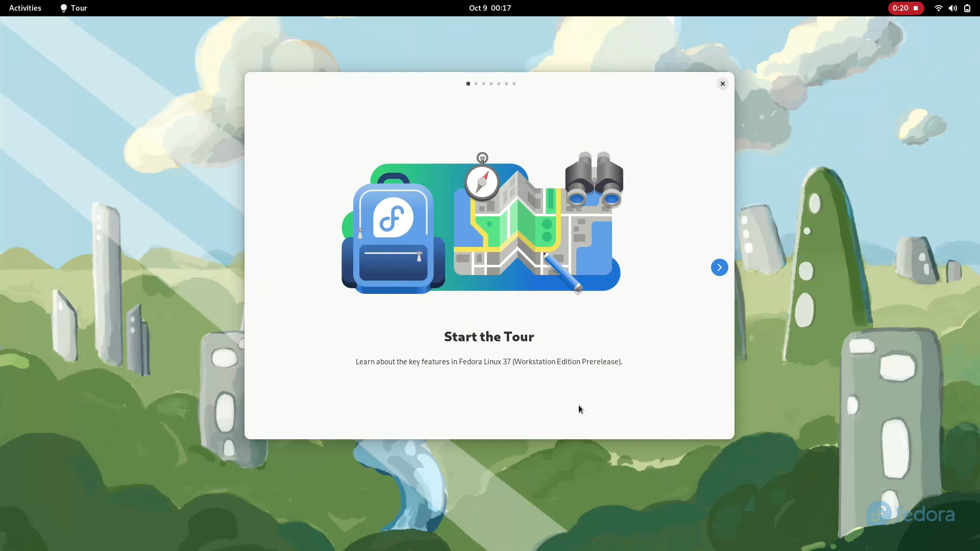Click the Wi-Fi status icon

tap(938, 8)
